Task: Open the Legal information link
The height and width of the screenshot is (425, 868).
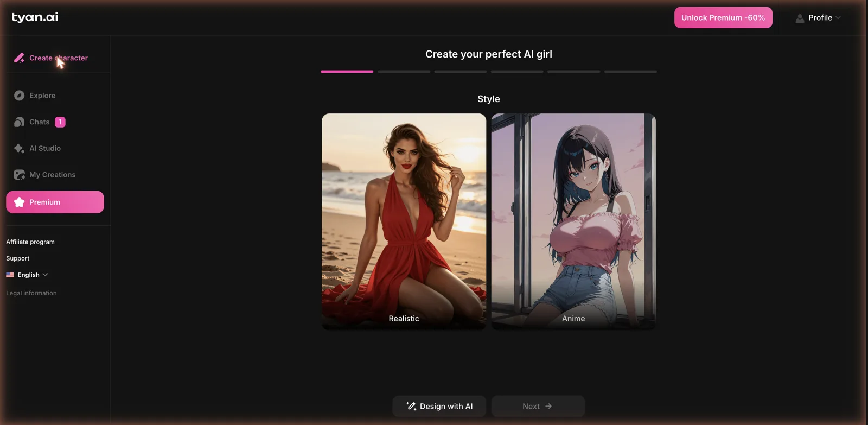Action: coord(31,293)
